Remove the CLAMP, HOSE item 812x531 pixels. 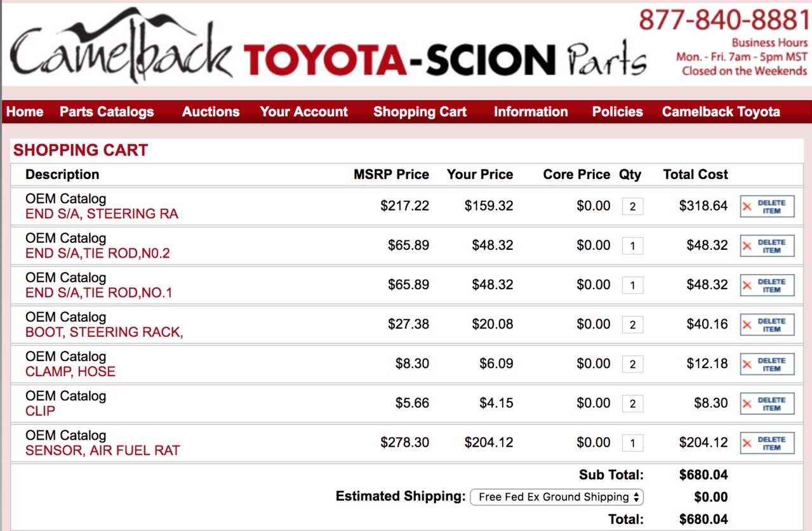point(767,364)
